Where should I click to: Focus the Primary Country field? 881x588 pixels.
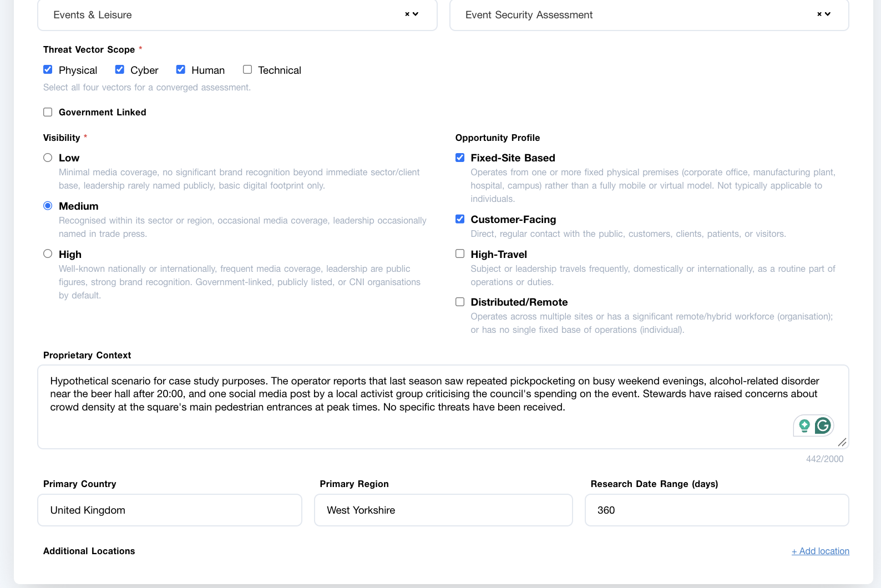(x=170, y=510)
